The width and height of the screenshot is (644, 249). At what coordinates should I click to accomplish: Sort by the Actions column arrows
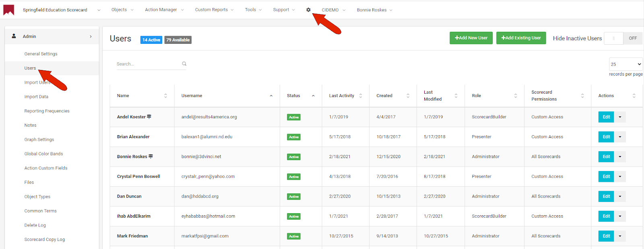[634, 96]
